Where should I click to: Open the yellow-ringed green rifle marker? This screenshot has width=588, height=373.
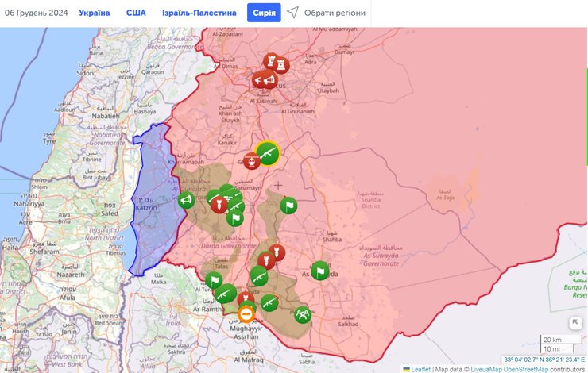point(268,153)
